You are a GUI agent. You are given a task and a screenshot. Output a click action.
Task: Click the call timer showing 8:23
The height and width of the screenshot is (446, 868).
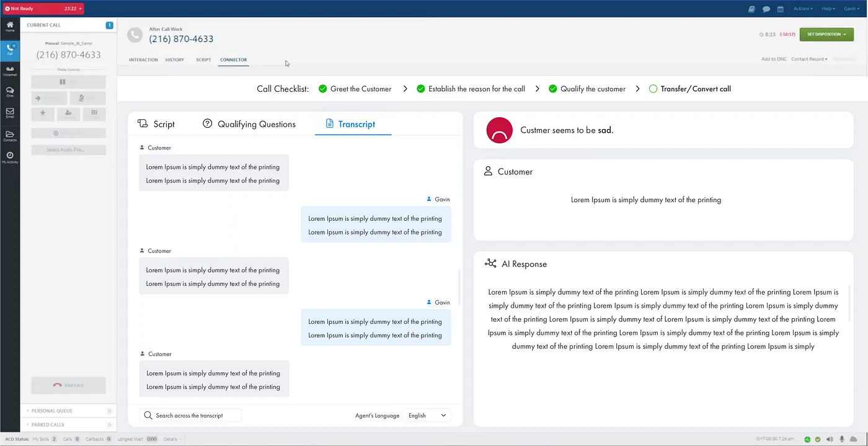point(768,35)
